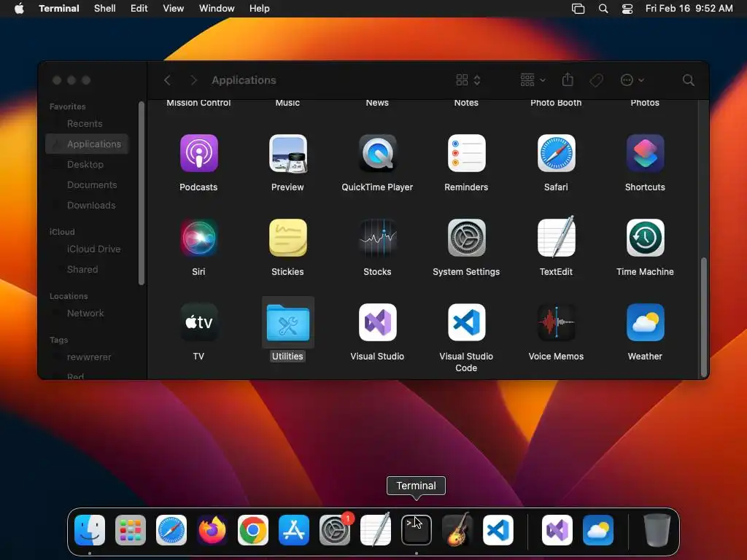Select the rewwrerer tag in sidebar

coord(87,357)
